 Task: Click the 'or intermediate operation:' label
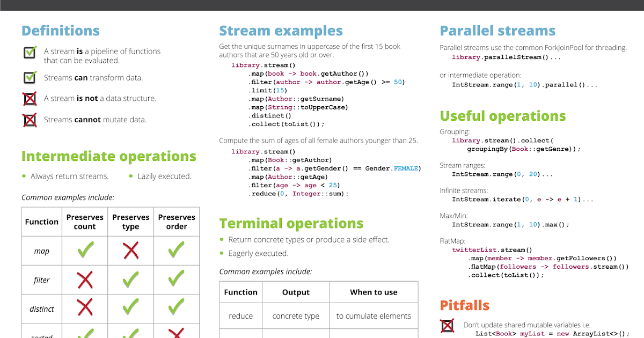[x=480, y=76]
